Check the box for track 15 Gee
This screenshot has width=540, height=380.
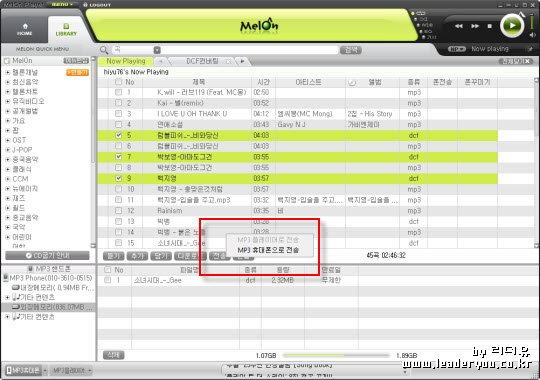(118, 243)
